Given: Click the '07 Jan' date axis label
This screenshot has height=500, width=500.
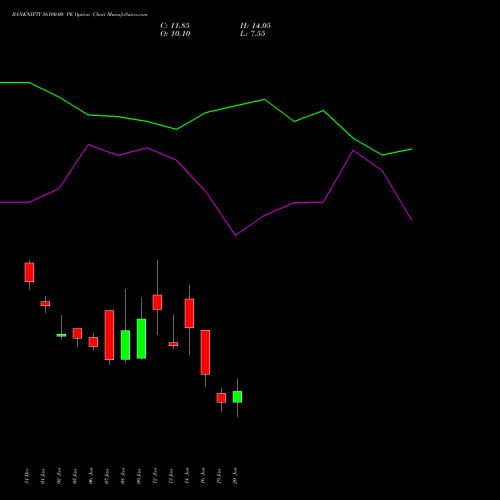Looking at the screenshot, I should pos(107,476).
